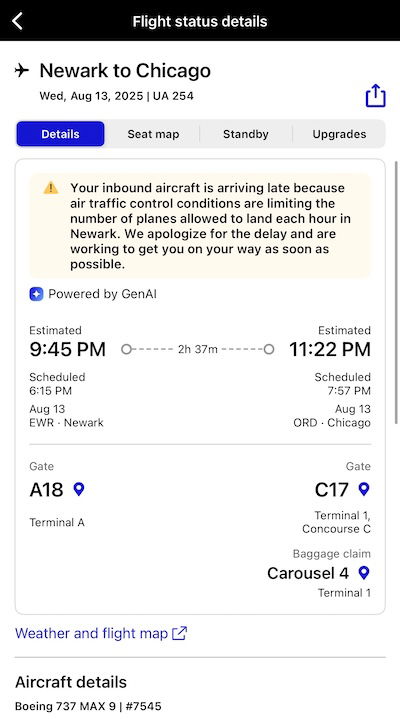Tap the airplane icon beside Newark to Chicago
This screenshot has height=719, width=400.
22,71
